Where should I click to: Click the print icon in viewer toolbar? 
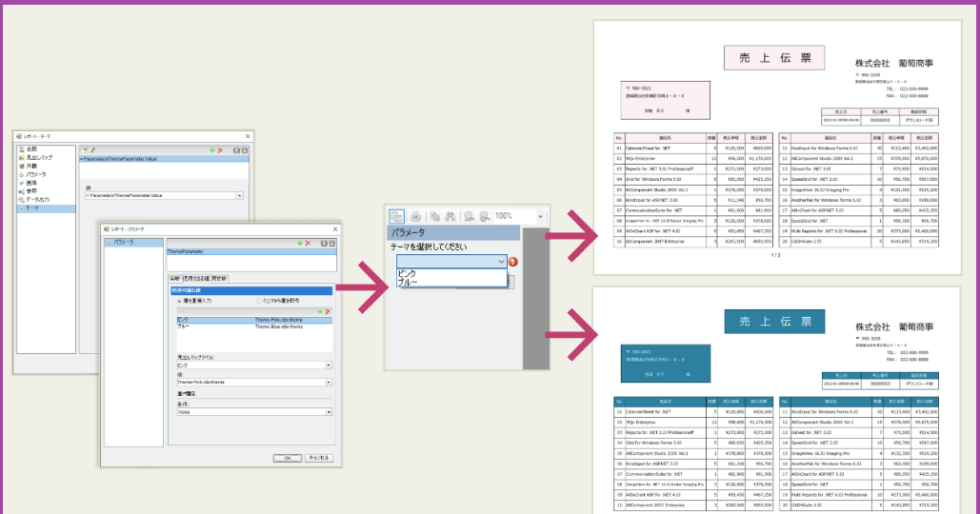[415, 217]
